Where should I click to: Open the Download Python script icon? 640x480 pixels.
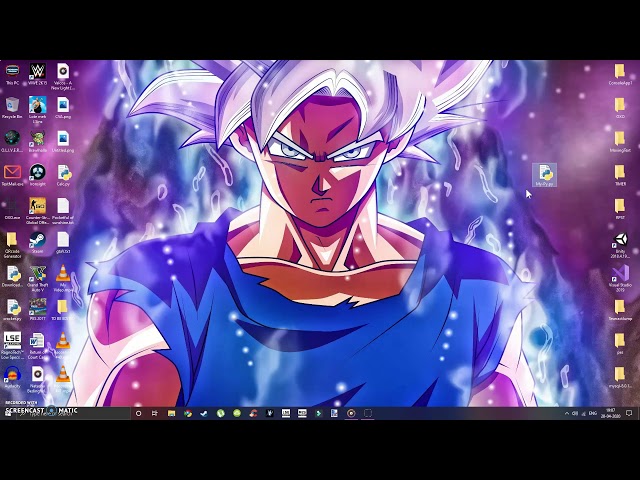12,276
